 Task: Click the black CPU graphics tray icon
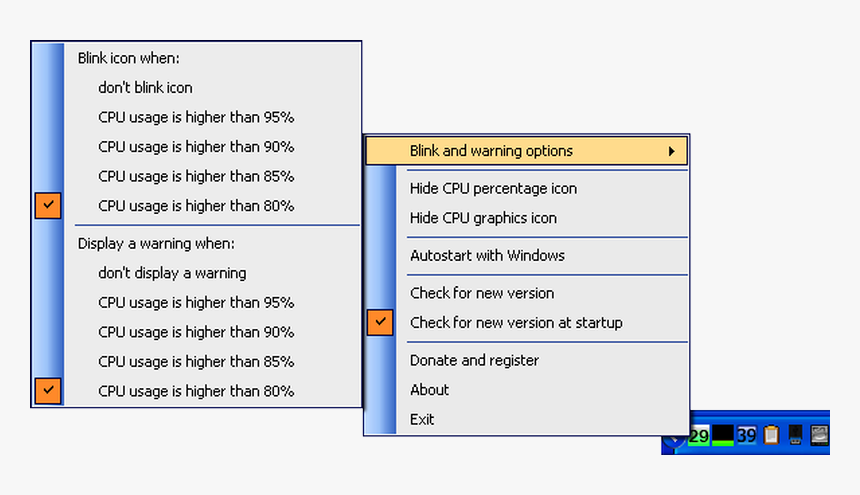pos(722,436)
